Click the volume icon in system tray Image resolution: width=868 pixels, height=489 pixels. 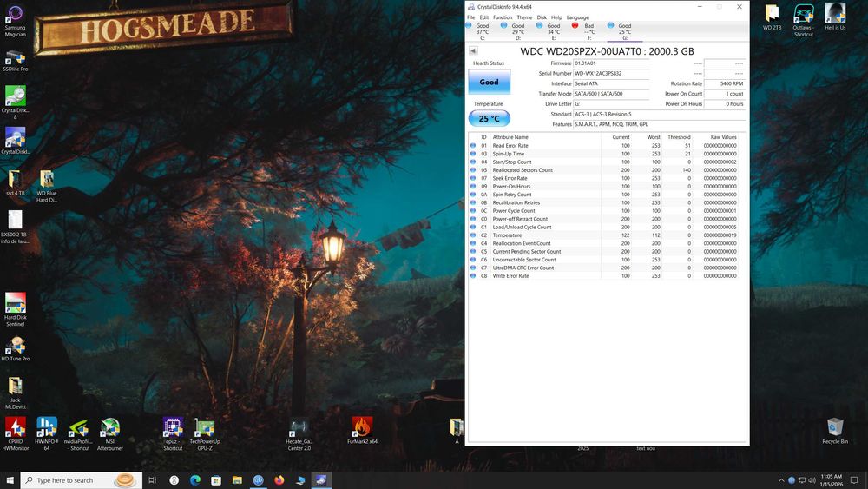pos(812,480)
